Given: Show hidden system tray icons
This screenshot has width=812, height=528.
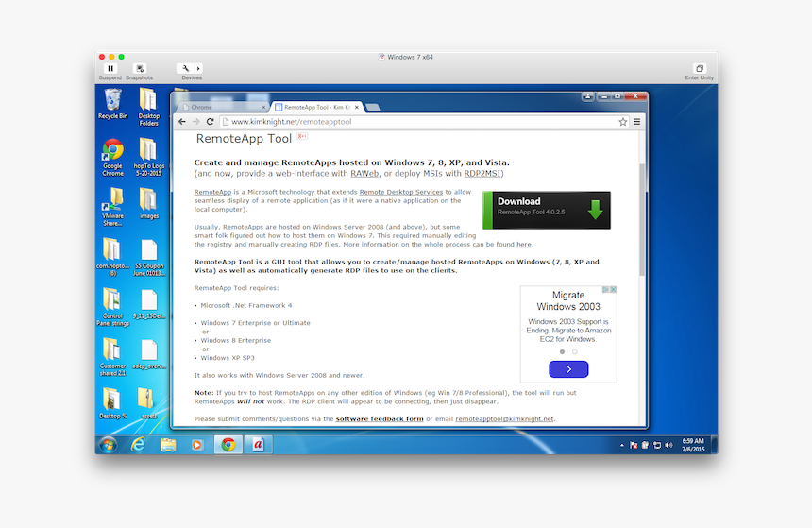Looking at the screenshot, I should [x=621, y=445].
